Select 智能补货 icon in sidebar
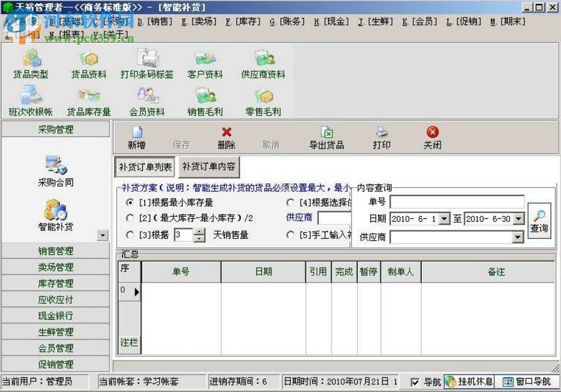This screenshot has height=392, width=561. pos(56,217)
